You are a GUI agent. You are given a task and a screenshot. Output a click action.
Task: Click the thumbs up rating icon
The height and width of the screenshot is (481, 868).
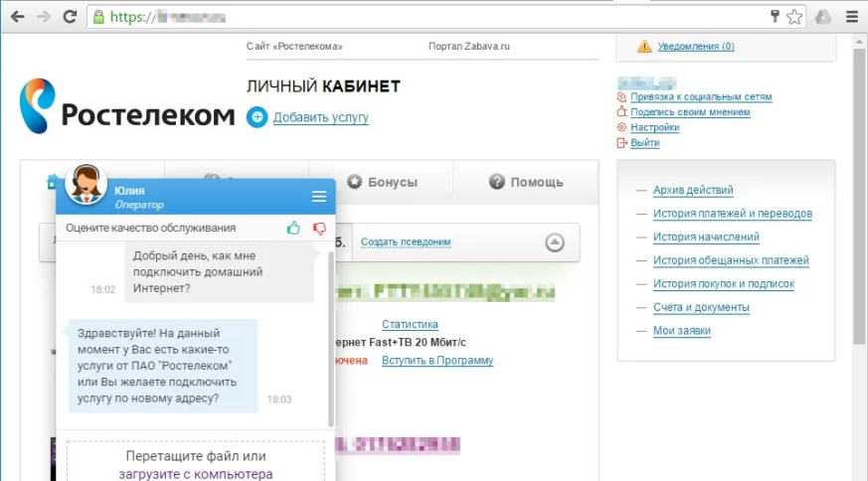click(293, 228)
